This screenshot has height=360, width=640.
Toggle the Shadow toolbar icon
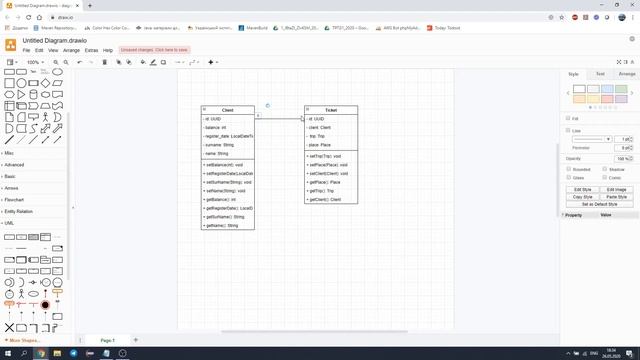tap(163, 62)
